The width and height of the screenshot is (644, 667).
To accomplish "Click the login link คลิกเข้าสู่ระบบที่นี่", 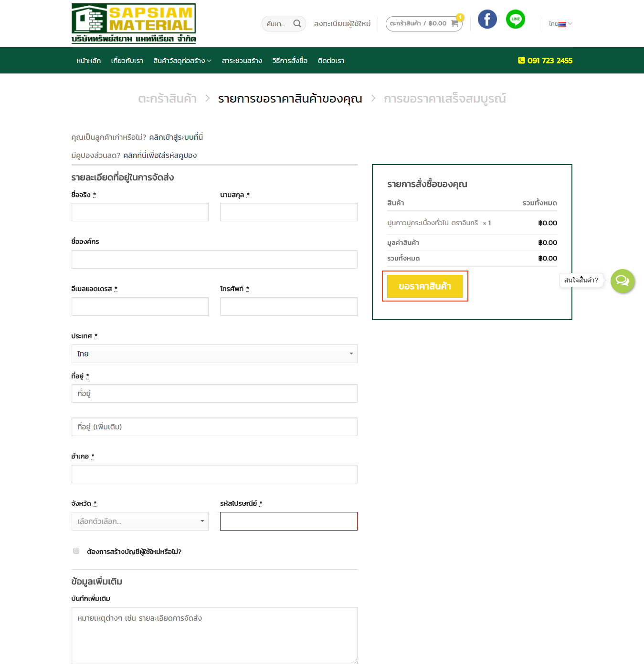I will click(x=176, y=137).
